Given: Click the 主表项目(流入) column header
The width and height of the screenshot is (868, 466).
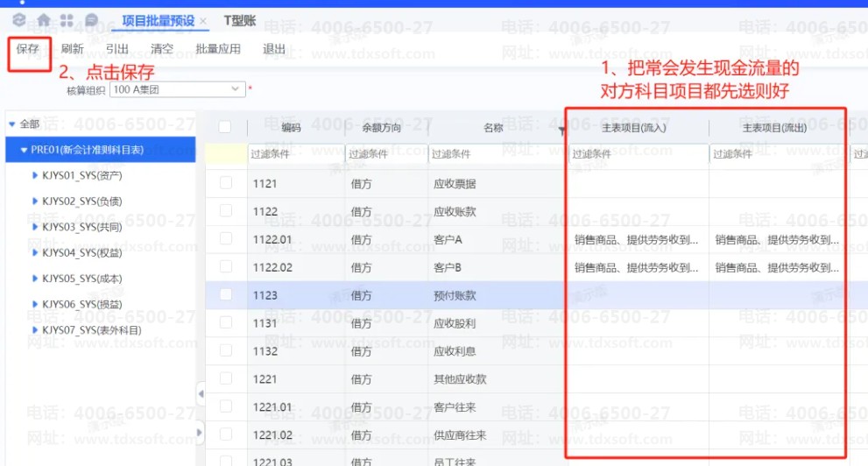Looking at the screenshot, I should [634, 128].
